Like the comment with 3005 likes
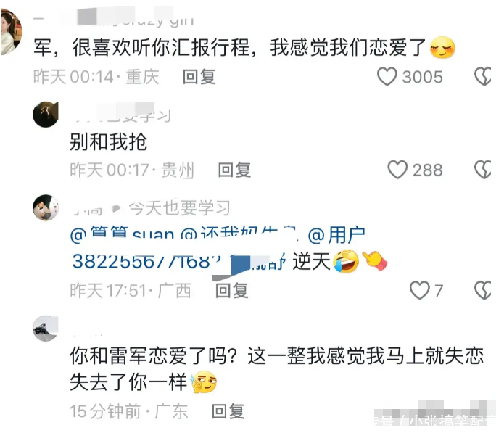The height and width of the screenshot is (433, 504). click(387, 76)
